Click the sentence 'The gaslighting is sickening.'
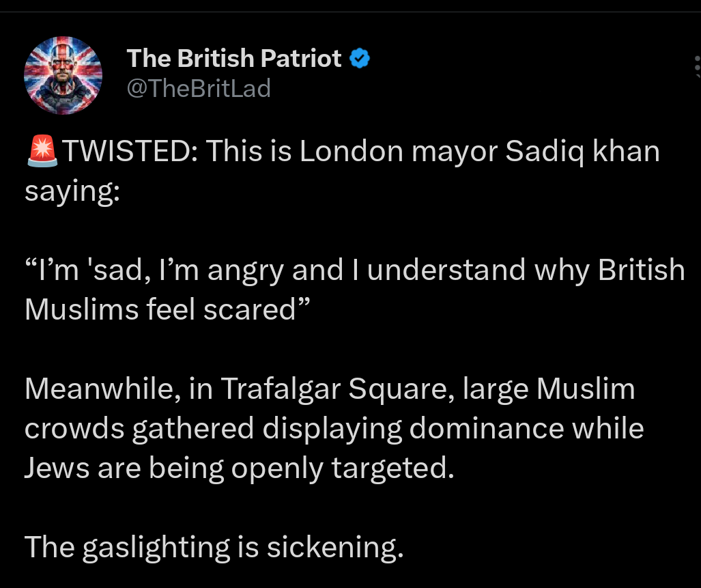The height and width of the screenshot is (588, 701). coord(214,547)
